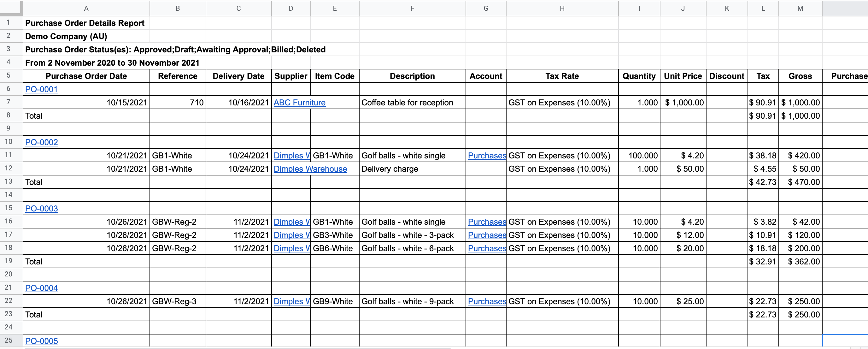Image resolution: width=868 pixels, height=349 pixels.
Task: Select the 10/15/2021 purchase order date cell
Action: click(x=86, y=103)
